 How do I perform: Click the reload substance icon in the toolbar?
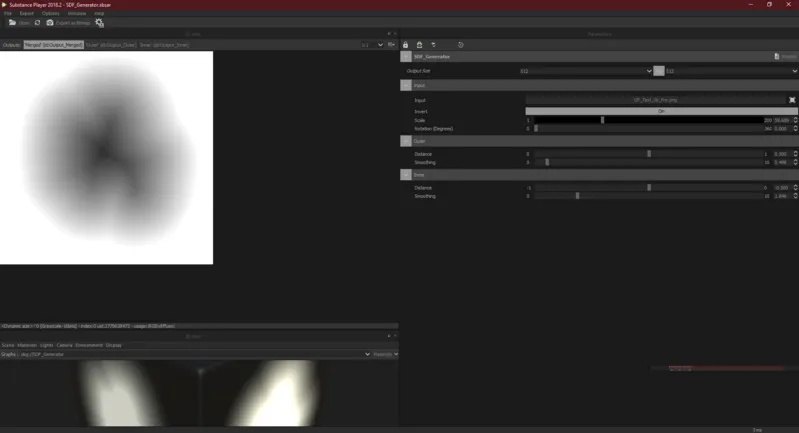point(38,22)
